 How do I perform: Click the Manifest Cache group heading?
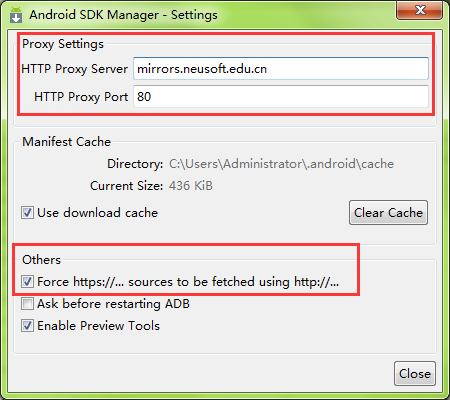point(66,142)
